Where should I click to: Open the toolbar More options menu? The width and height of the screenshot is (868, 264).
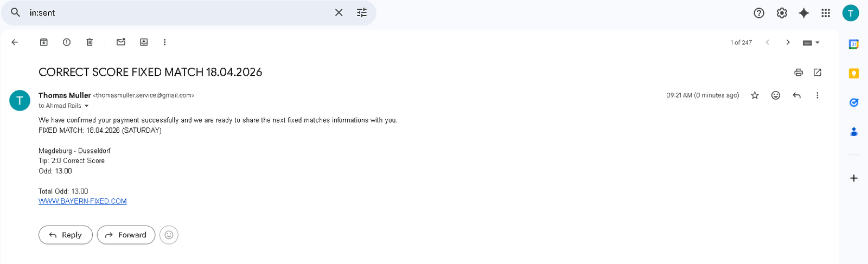[x=164, y=42]
